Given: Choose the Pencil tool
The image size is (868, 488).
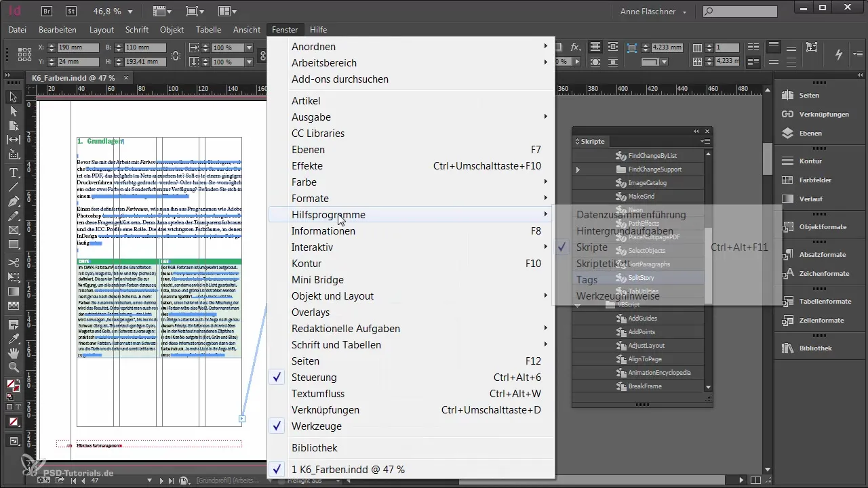Looking at the screenshot, I should tap(13, 216).
